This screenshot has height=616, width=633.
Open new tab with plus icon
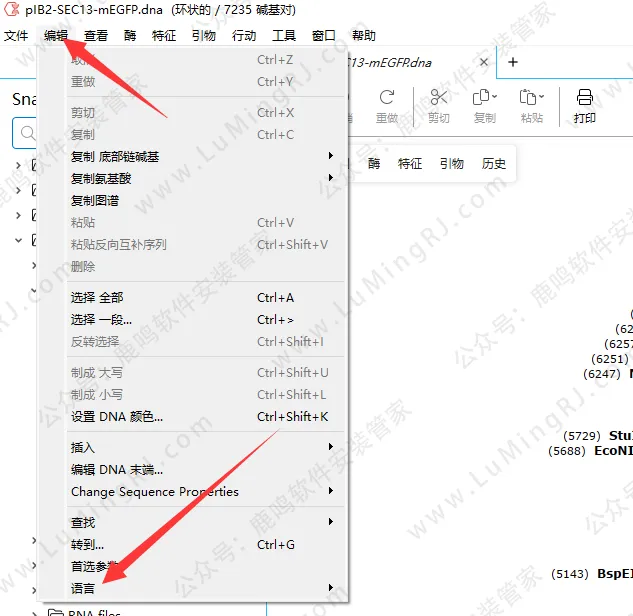(x=513, y=62)
